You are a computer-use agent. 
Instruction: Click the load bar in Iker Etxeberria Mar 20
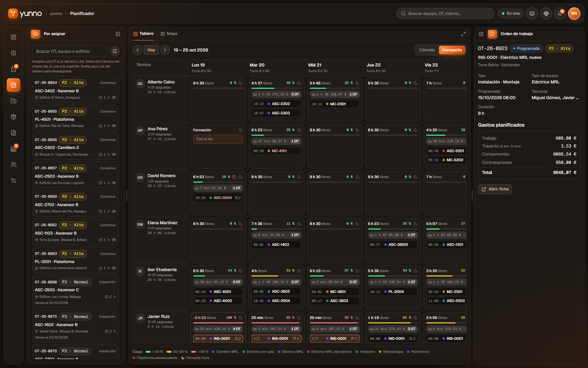pos(276,276)
